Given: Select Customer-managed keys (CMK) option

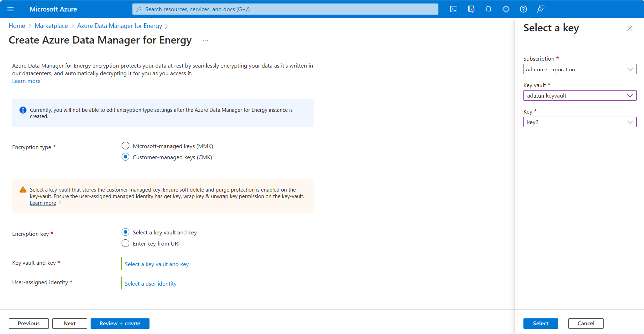Looking at the screenshot, I should pos(125,157).
